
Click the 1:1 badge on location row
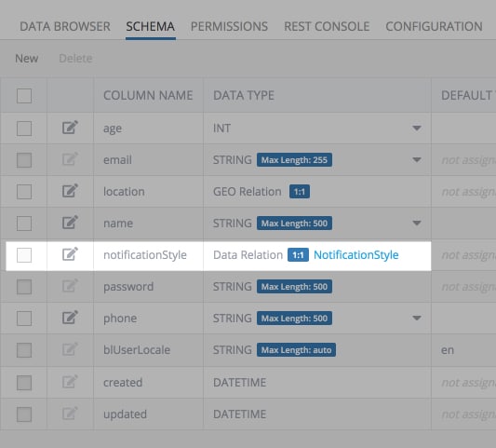300,192
